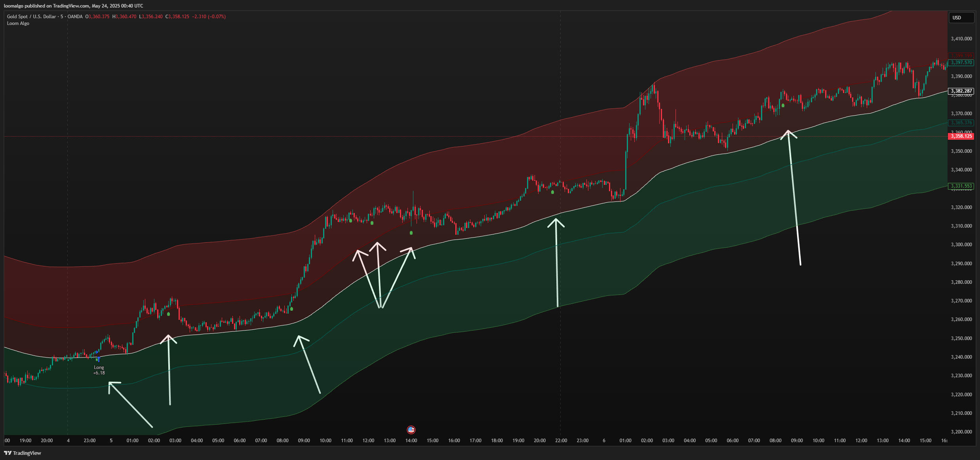Select the green 3,397.570 price tag
Viewport: 980px width, 460px height.
coord(961,63)
